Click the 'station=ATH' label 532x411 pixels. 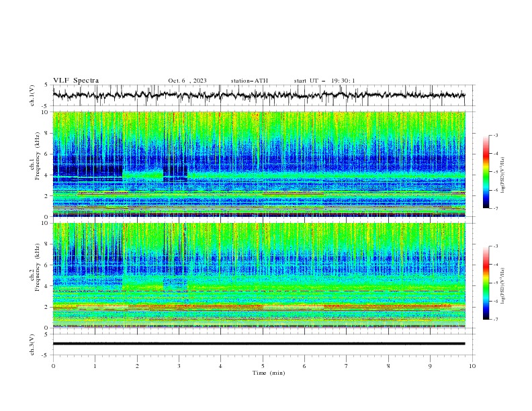pos(249,81)
